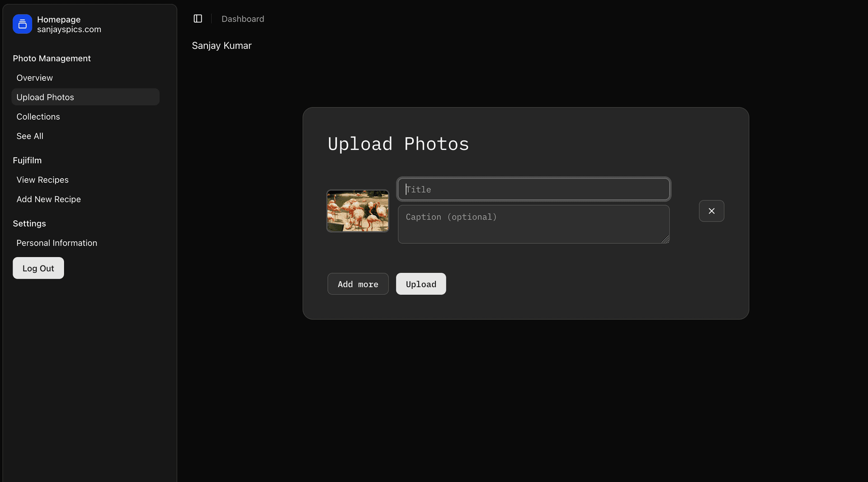This screenshot has height=482, width=868.
Task: Select Upload Photos in sidebar
Action: coord(85,97)
